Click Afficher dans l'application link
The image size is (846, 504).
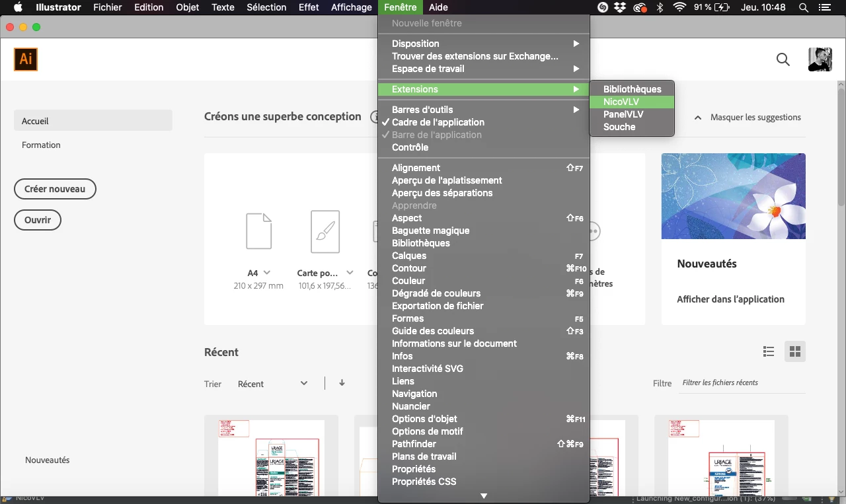coord(730,299)
